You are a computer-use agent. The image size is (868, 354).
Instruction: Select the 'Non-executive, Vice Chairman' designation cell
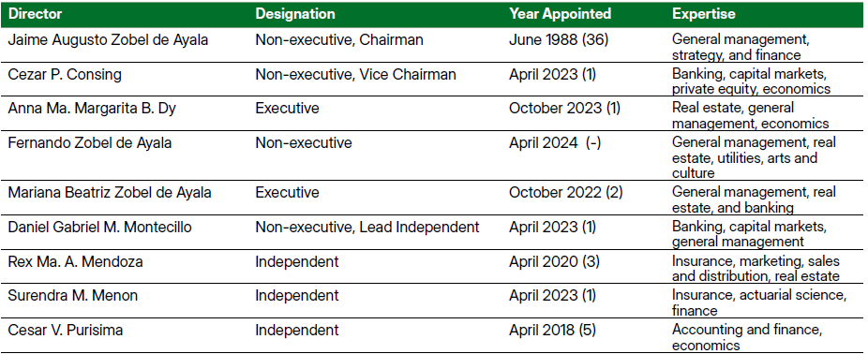tap(355, 75)
